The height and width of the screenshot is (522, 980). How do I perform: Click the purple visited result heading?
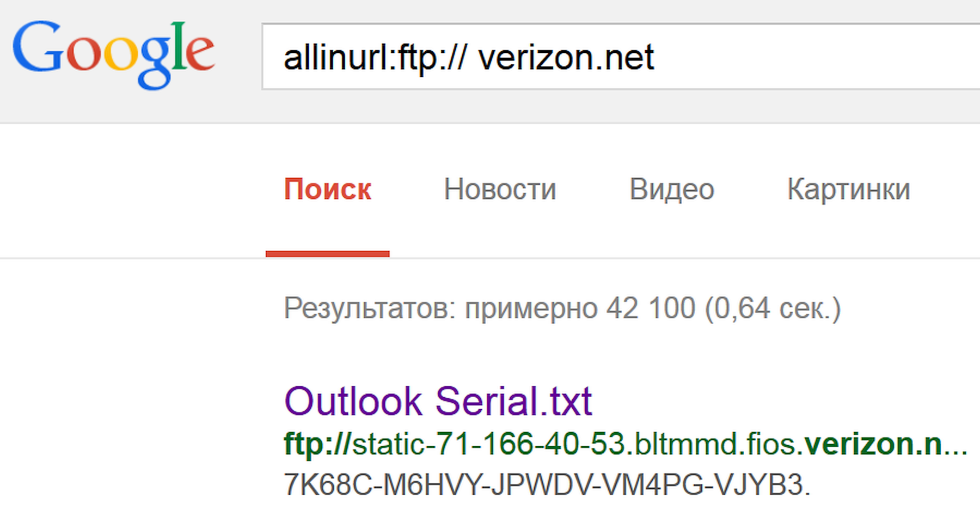click(x=437, y=402)
